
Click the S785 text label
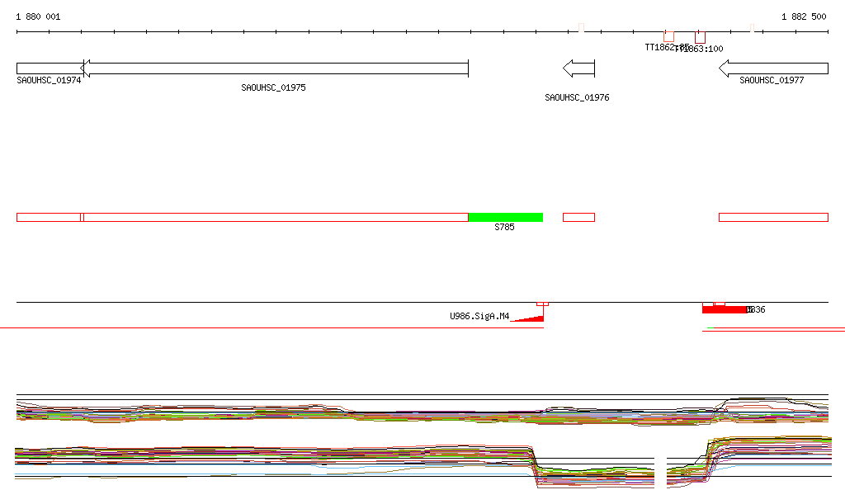[x=504, y=227]
